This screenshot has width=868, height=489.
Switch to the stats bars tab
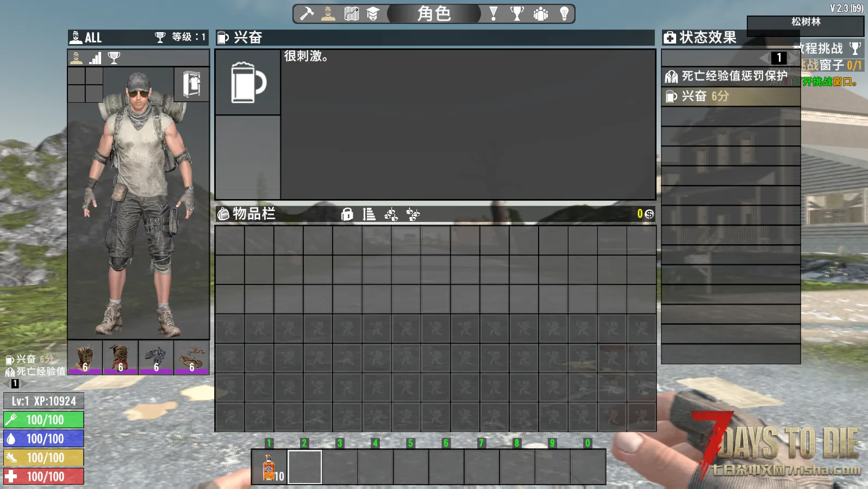pos(95,58)
